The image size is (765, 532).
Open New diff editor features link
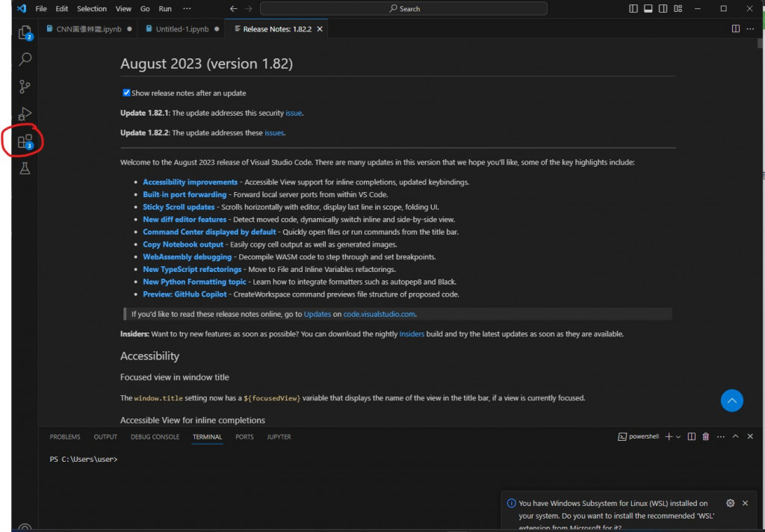[x=185, y=220]
